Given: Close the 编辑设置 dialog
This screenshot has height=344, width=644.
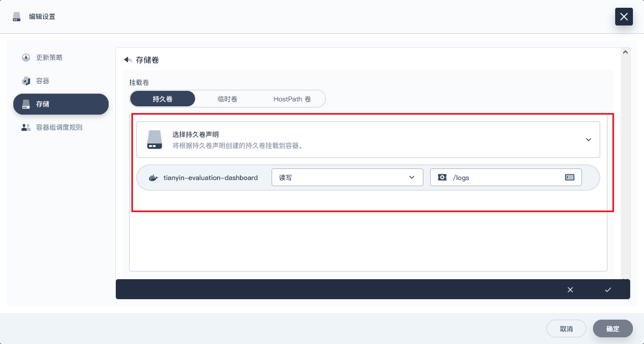Looking at the screenshot, I should [624, 17].
